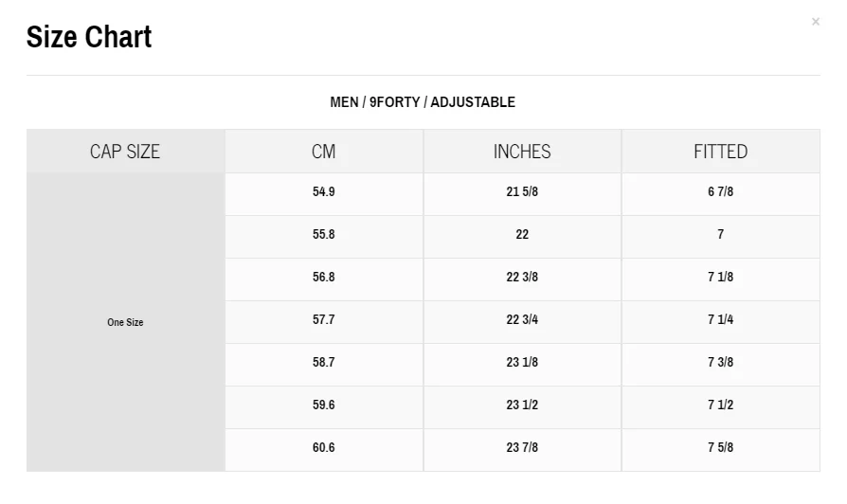847x504 pixels.
Task: Close the Size Chart popup
Action: [x=815, y=22]
